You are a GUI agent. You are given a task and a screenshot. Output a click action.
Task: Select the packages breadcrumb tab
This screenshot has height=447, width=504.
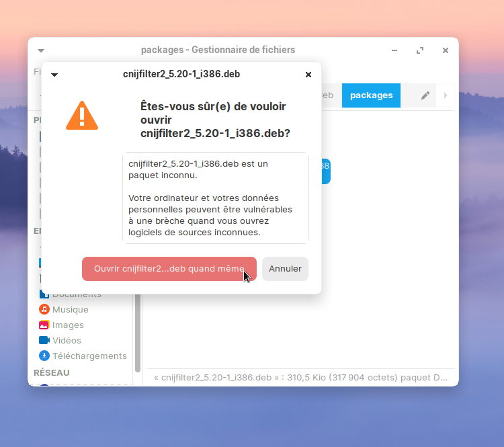(371, 95)
